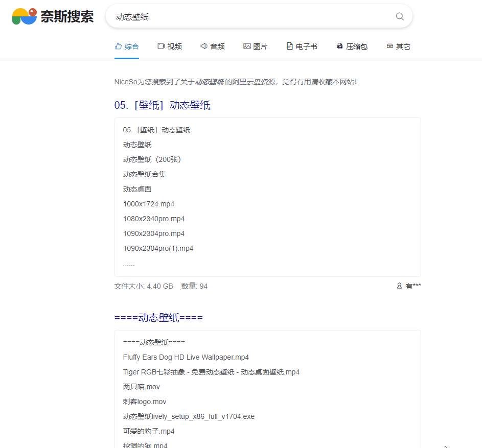This screenshot has width=482, height=448.
Task: Select file Tiger RGB七彩抽象 动态桌面壁纸.mp4
Action: tap(211, 372)
